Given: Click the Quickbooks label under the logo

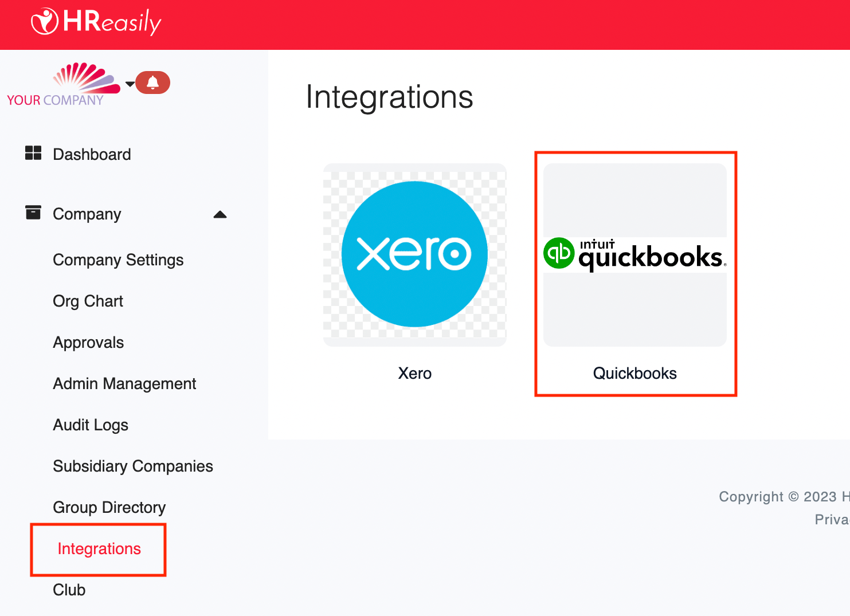Looking at the screenshot, I should [635, 374].
